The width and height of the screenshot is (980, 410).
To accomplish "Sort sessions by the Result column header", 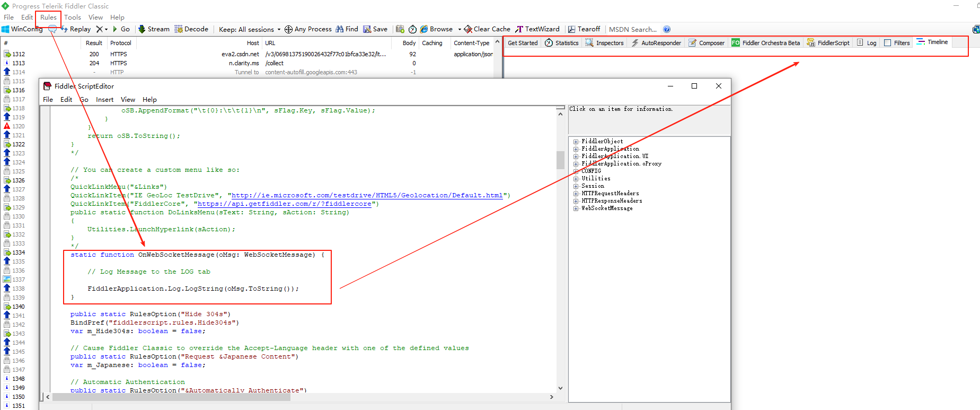I will (x=94, y=43).
